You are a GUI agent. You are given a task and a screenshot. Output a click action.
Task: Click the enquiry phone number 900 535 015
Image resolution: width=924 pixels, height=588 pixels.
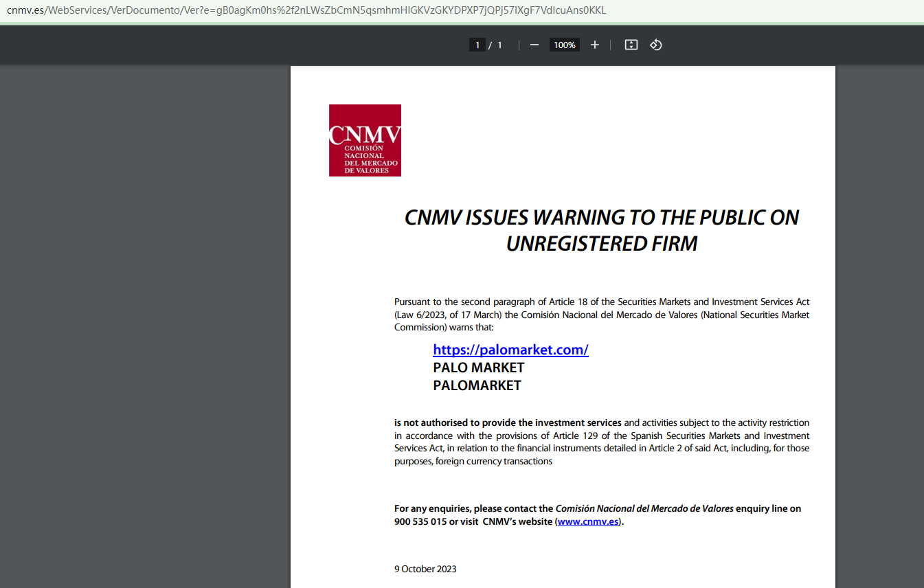click(x=420, y=521)
